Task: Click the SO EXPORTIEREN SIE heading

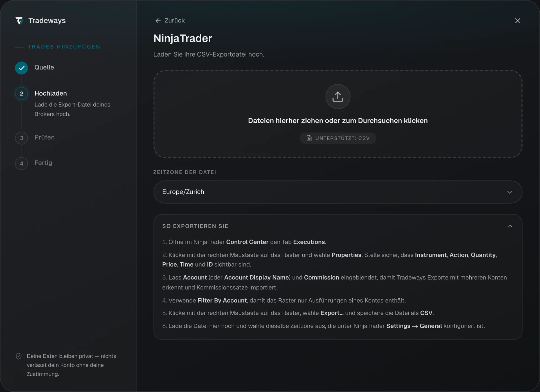Action: coord(195,226)
